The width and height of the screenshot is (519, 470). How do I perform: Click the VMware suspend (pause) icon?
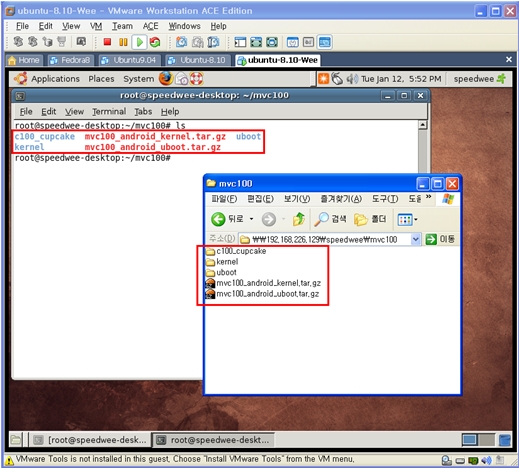[123, 42]
